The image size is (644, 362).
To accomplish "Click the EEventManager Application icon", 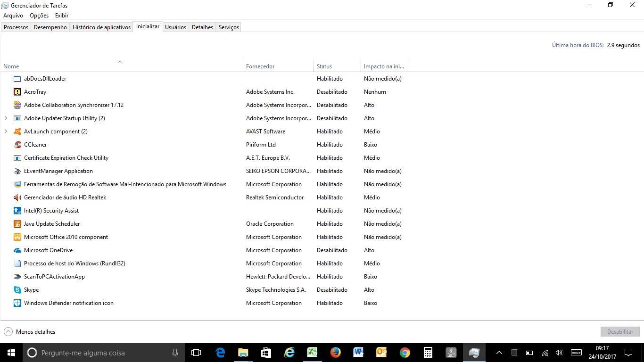I will tap(17, 171).
